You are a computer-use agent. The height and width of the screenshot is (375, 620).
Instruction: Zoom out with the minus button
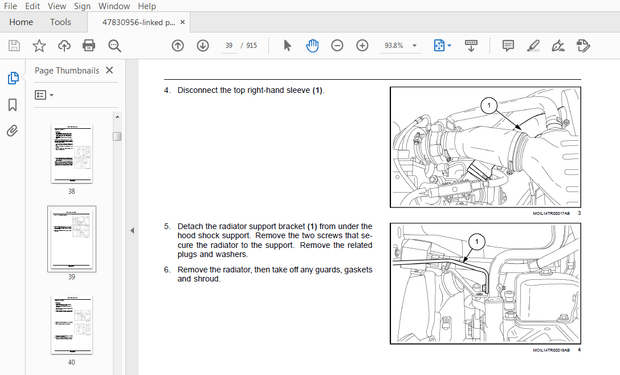point(337,46)
